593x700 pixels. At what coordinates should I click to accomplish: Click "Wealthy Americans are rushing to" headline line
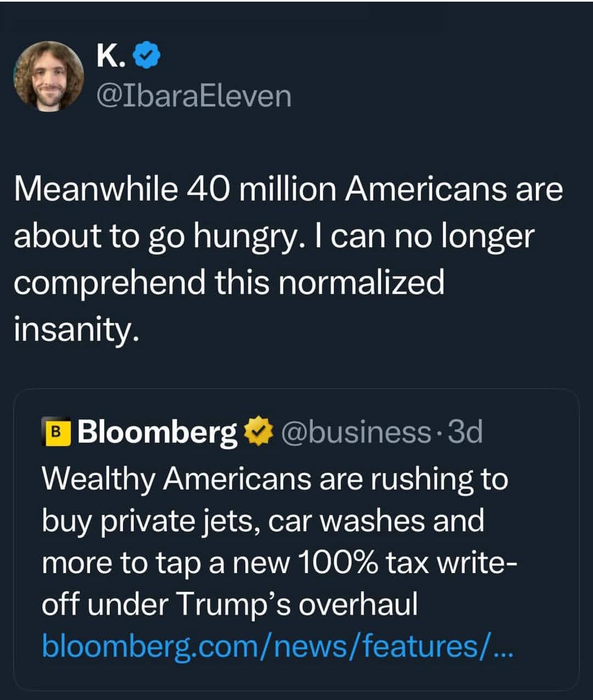point(275,478)
